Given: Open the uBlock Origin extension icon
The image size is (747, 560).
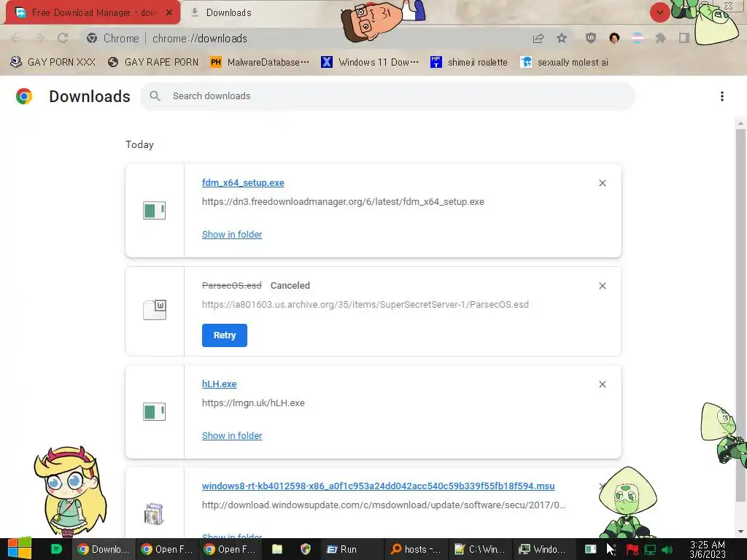Looking at the screenshot, I should pyautogui.click(x=590, y=38).
